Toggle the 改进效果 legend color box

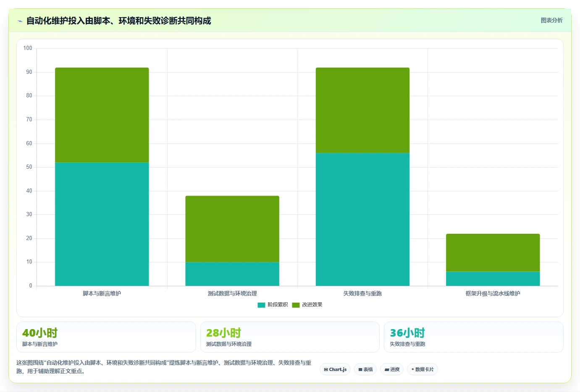coord(296,305)
